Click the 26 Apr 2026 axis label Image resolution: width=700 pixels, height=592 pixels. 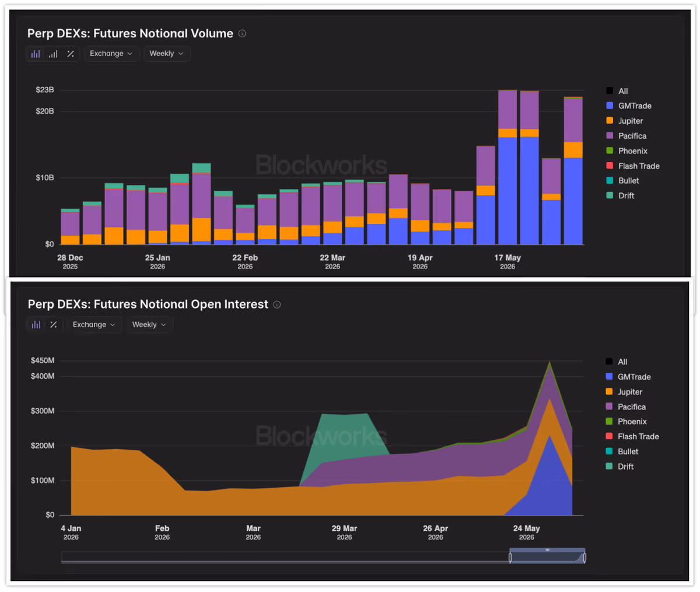[x=436, y=533]
